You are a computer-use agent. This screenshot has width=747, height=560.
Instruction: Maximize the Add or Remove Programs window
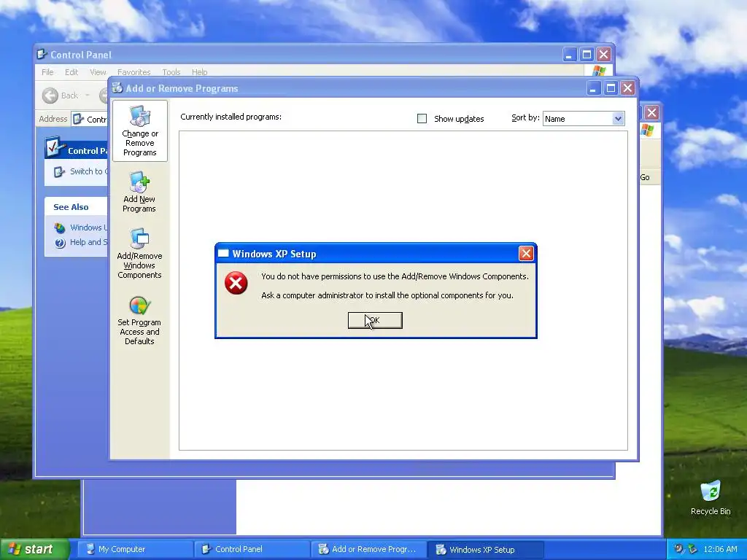611,88
